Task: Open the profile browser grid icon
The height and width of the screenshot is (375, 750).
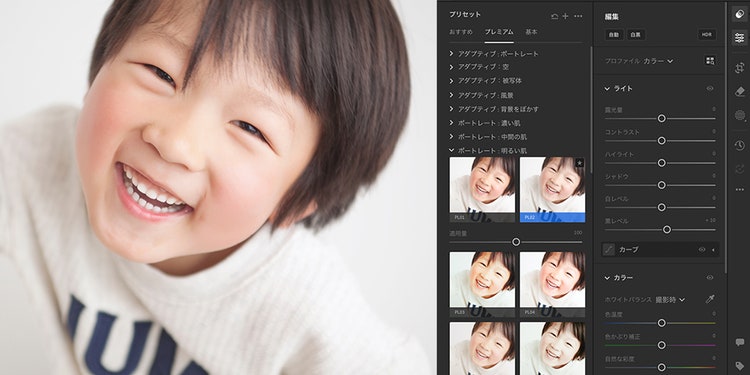Action: pyautogui.click(x=710, y=61)
